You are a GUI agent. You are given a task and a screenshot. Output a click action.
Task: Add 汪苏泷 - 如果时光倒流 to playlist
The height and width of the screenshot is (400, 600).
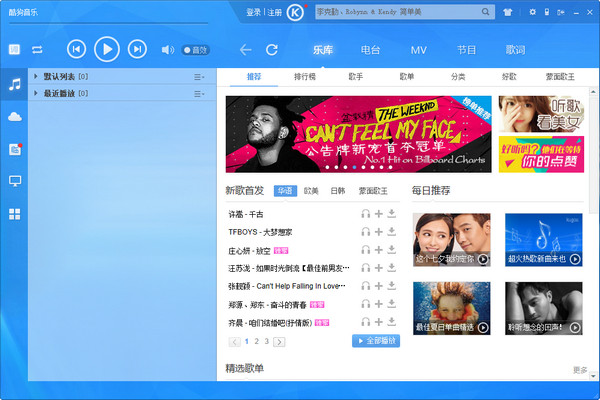(x=378, y=268)
